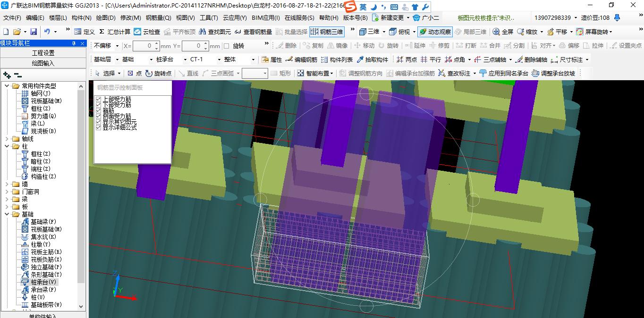Select the 点 point drawing tool
Viewport: 644px width, 318px height.
tap(134, 73)
